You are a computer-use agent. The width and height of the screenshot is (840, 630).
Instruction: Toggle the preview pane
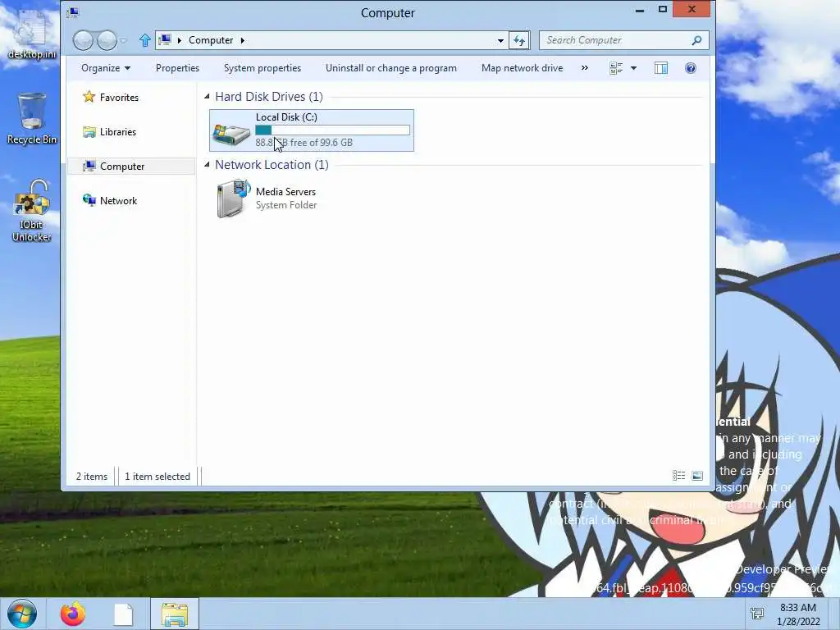(x=661, y=68)
